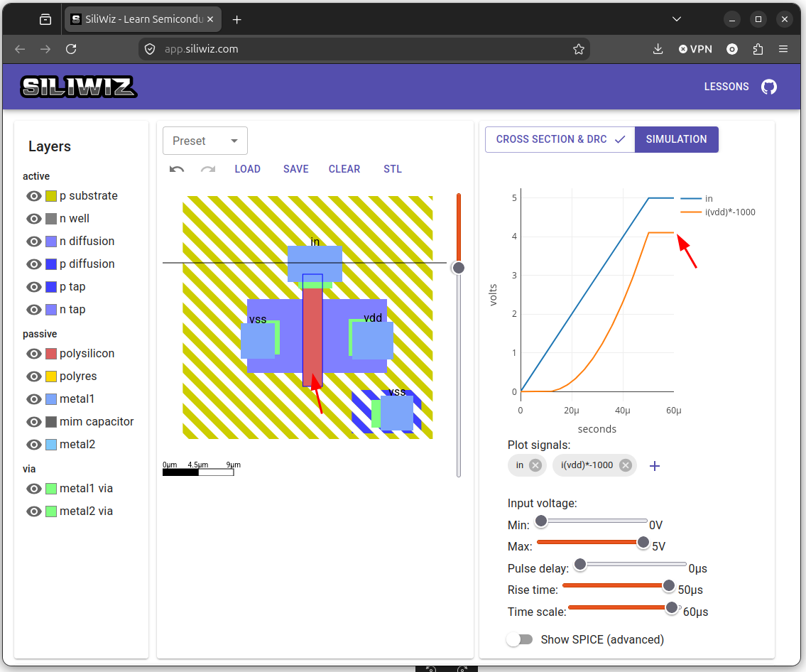Click the CLEAR button

click(344, 169)
